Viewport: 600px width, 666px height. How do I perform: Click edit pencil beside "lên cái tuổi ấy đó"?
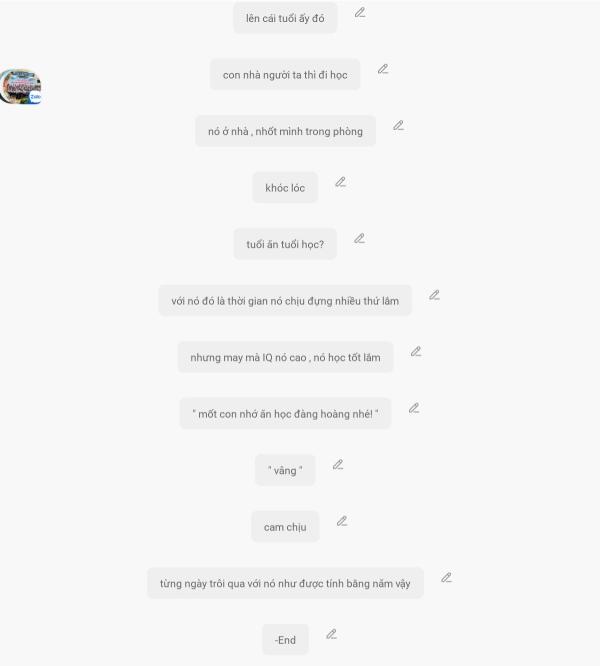coord(360,13)
